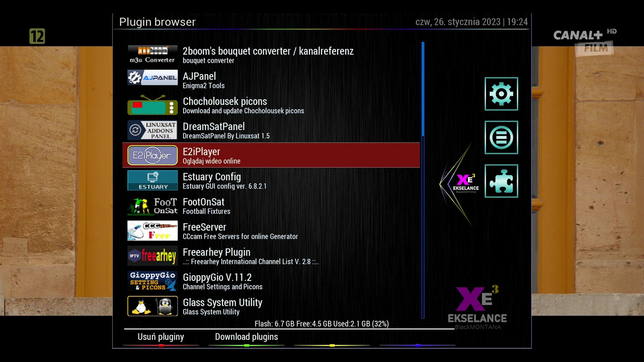Click the list menu icon on the right
The width and height of the screenshot is (644, 362).
(501, 137)
